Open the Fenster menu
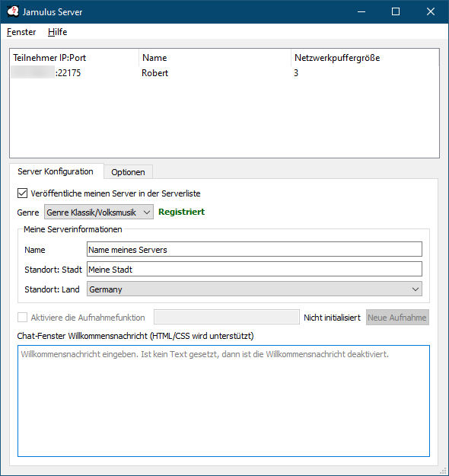The image size is (449, 476). tap(21, 32)
